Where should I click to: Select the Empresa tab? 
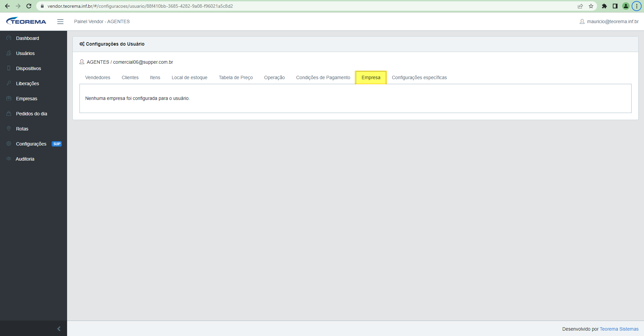[x=371, y=77]
